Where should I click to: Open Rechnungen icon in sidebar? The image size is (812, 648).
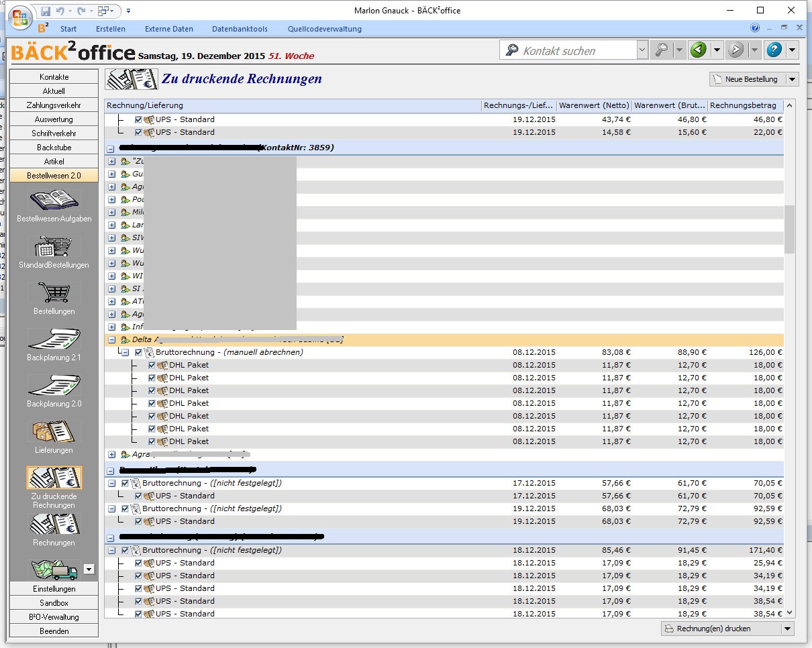coord(54,525)
